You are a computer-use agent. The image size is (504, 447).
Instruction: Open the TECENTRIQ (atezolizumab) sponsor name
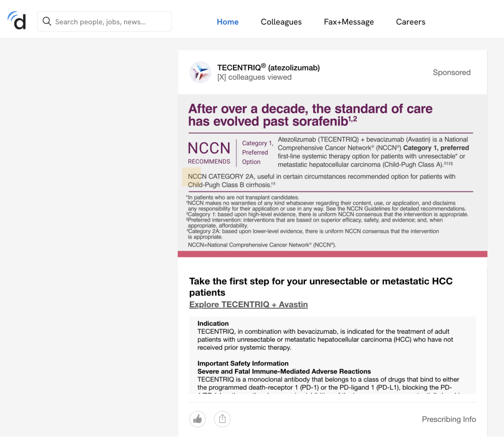click(269, 68)
